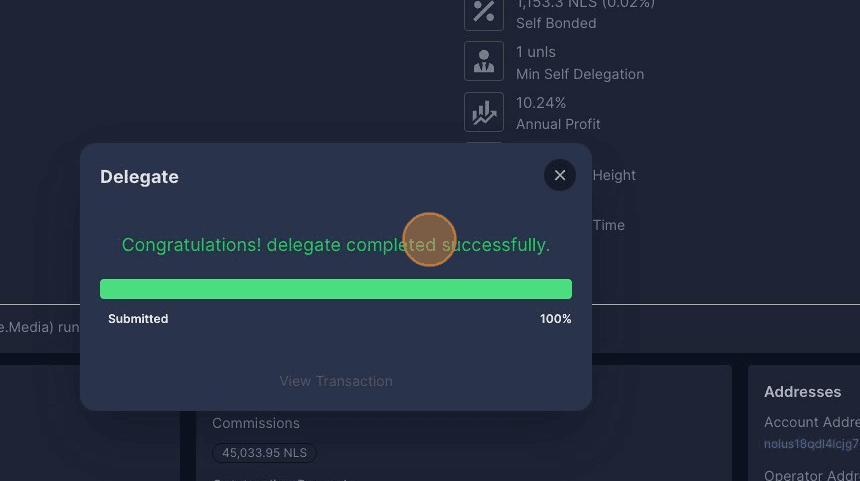Click the Addresses panel heading
The image size is (860, 481).
(802, 392)
